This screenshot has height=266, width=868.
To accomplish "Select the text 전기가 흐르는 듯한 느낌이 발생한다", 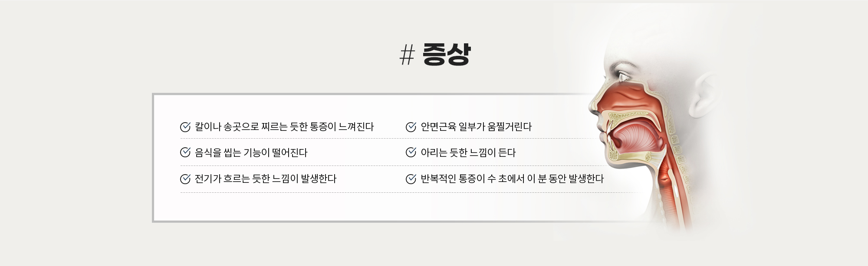I will click(x=266, y=179).
